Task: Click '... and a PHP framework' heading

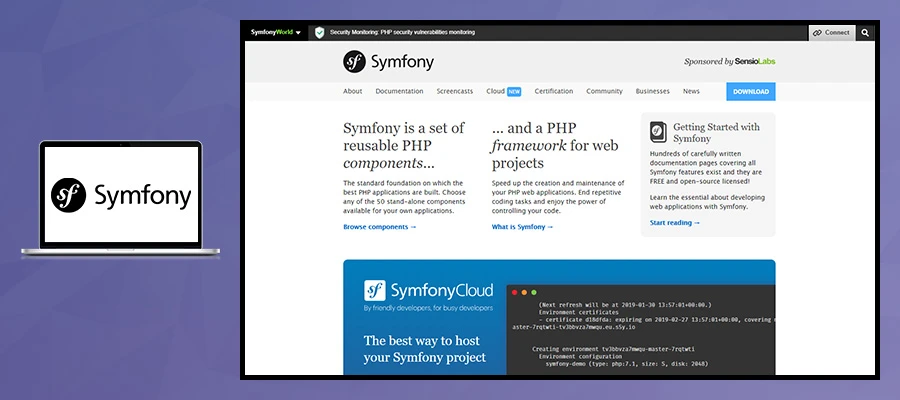Action: click(555, 145)
